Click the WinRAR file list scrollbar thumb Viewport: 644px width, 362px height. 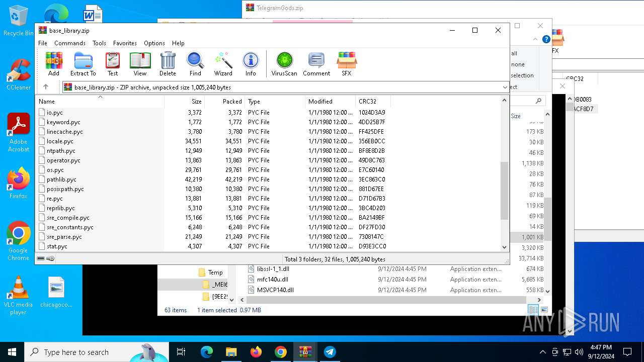pos(505,191)
